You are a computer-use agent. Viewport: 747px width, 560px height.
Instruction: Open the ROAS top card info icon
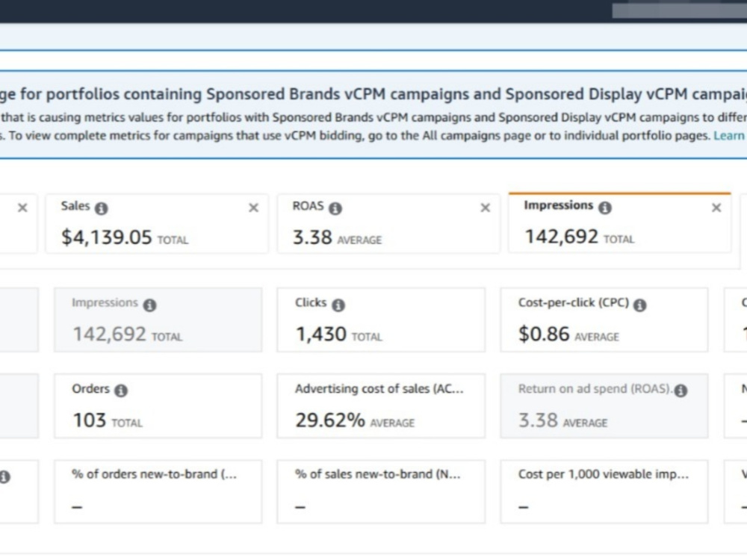coord(335,208)
